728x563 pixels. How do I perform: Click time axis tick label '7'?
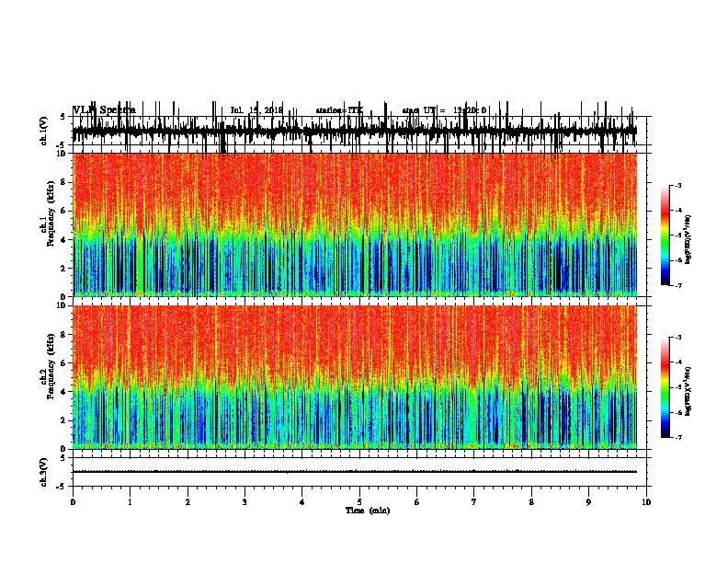tap(474, 502)
